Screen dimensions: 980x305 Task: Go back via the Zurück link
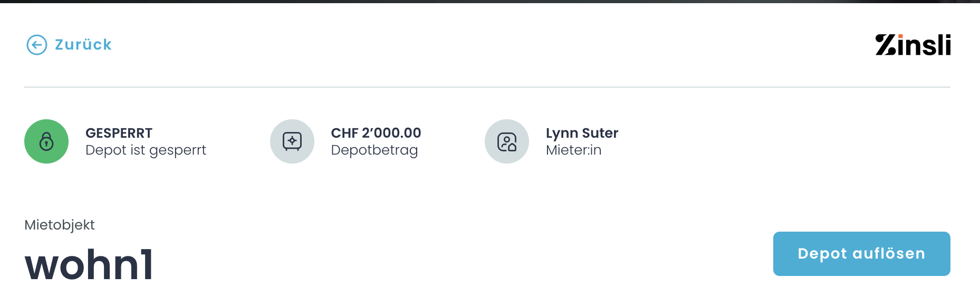pyautogui.click(x=83, y=45)
